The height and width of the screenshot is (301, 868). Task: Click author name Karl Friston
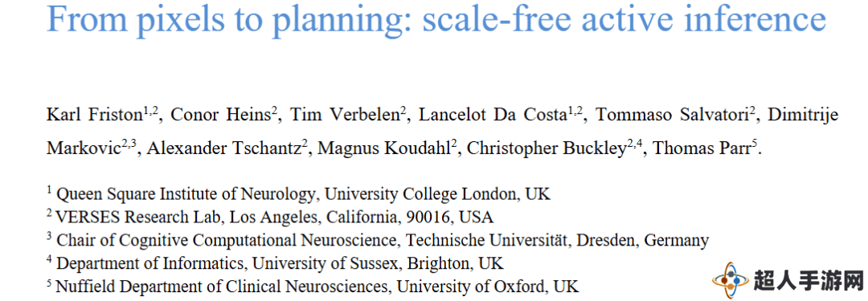coord(95,115)
